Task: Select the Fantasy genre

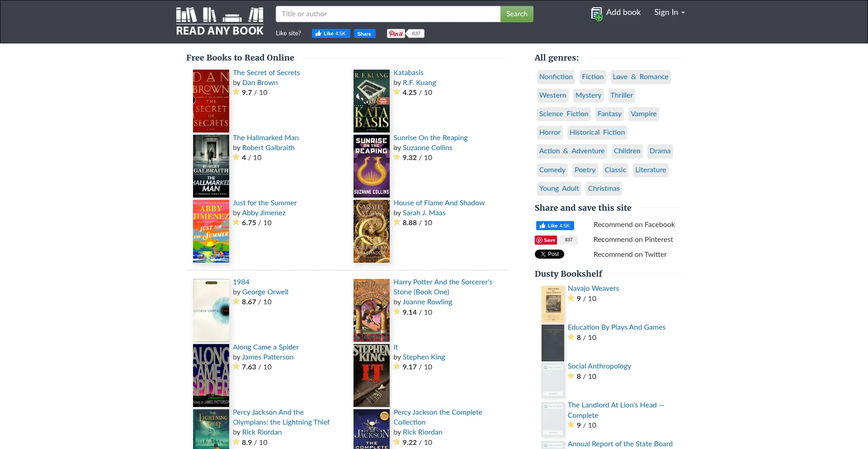Action: 609,113
